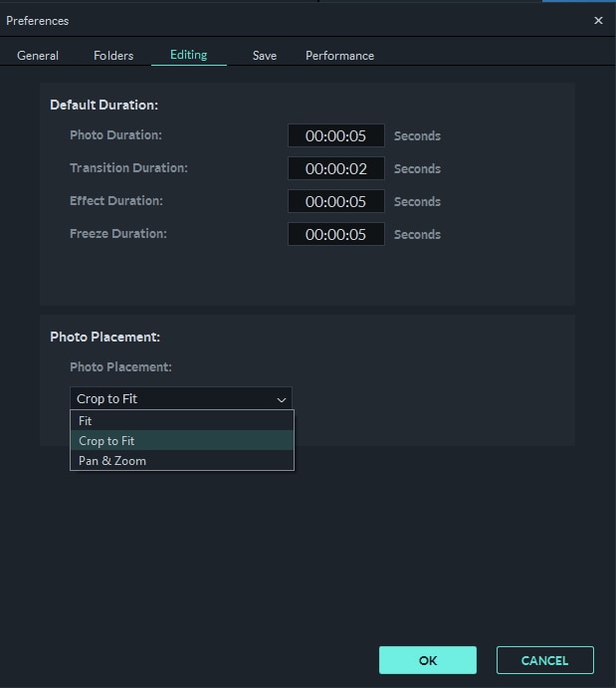The height and width of the screenshot is (688, 616).
Task: Open the Folders tab
Action: click(113, 56)
